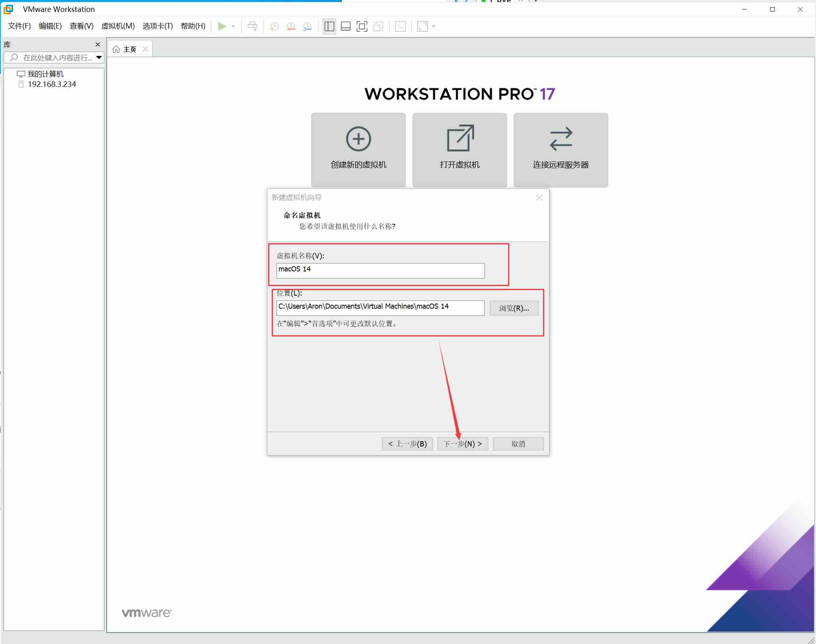Click the 创建新的虚拟机 tile
Image resolution: width=816 pixels, height=644 pixels.
358,150
